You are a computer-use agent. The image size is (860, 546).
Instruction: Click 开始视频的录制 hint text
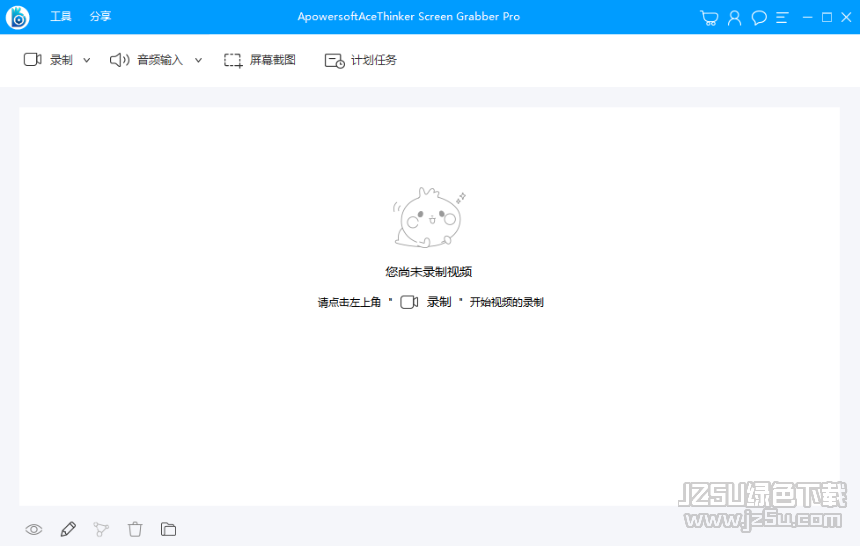pos(506,302)
